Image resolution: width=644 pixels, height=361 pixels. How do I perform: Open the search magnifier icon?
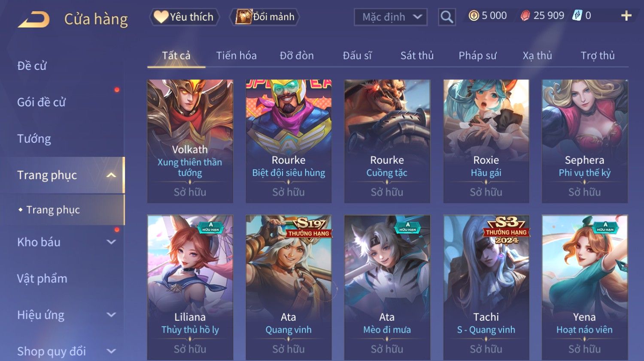tap(447, 17)
